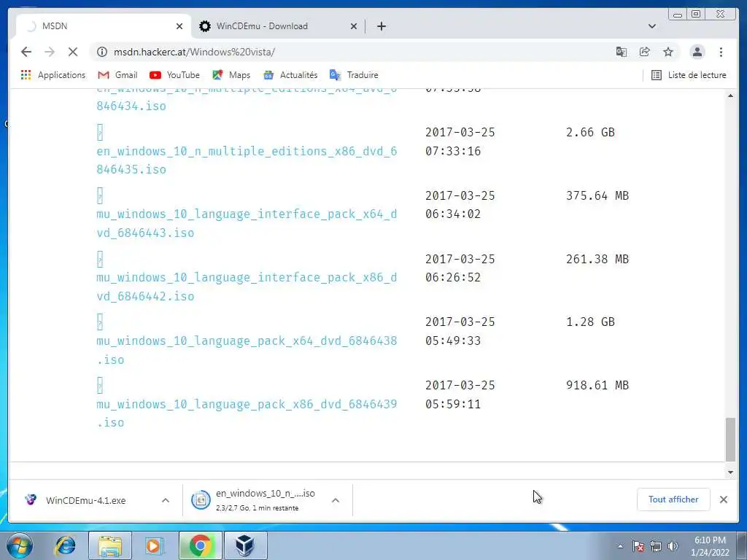Open a new tab

point(381,26)
